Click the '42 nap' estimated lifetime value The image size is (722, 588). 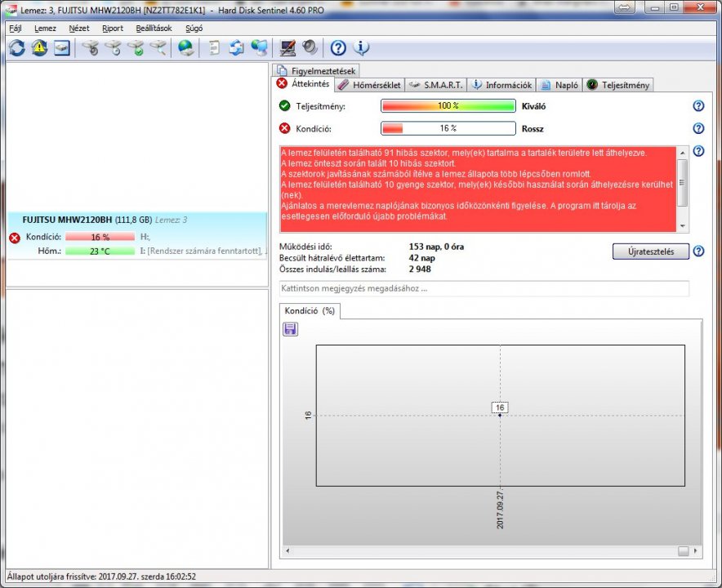click(421, 258)
